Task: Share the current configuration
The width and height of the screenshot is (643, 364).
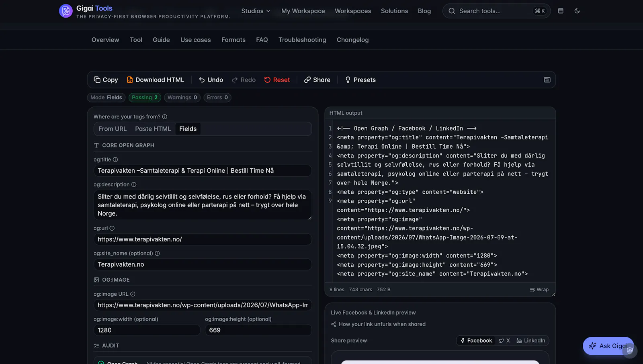Action: point(317,80)
